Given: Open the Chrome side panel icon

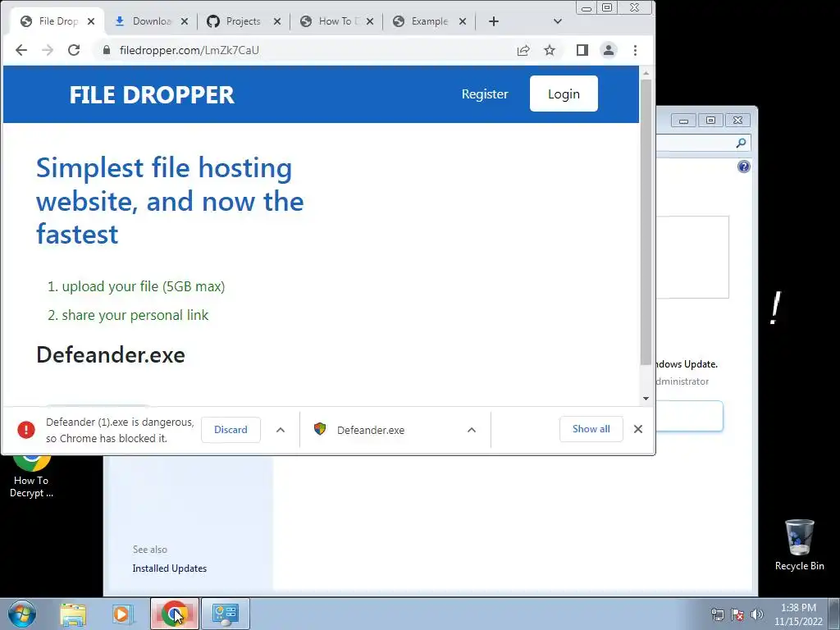Looking at the screenshot, I should pyautogui.click(x=582, y=50).
